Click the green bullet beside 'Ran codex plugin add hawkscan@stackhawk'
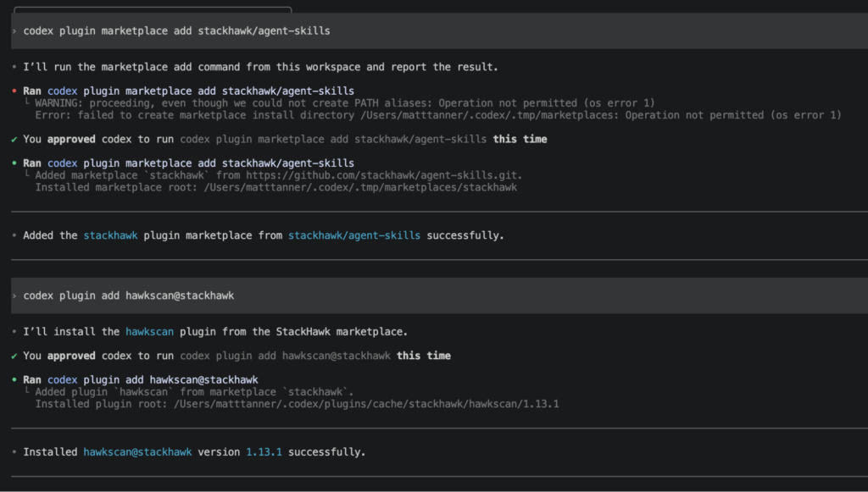 [14, 379]
